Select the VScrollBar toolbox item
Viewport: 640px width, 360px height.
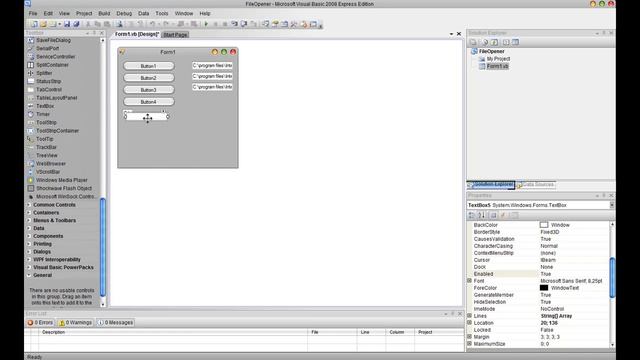click(x=48, y=172)
